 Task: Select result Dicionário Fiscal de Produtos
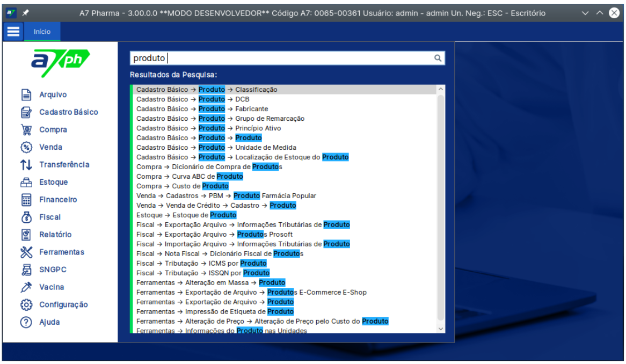[285, 254]
